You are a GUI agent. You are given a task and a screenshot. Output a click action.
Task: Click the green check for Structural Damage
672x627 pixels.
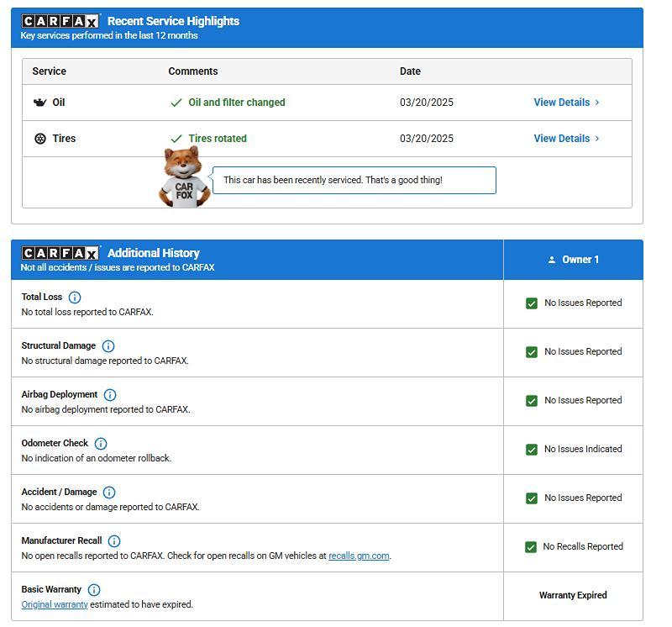[532, 352]
